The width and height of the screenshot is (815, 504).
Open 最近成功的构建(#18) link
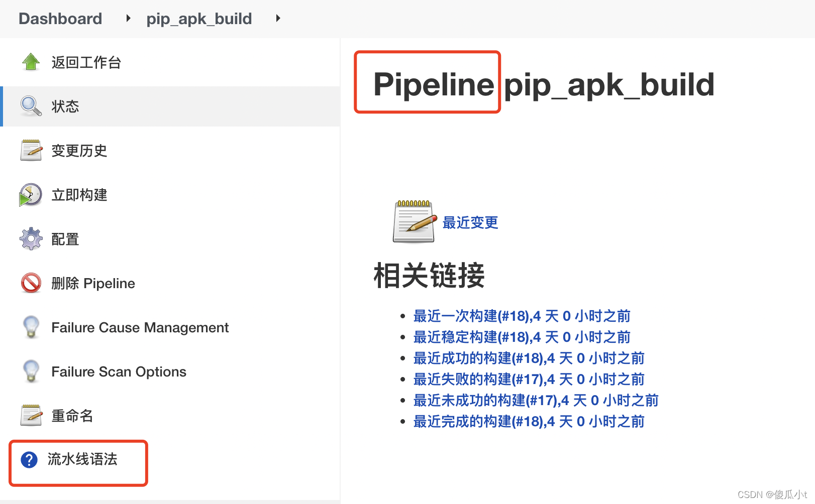tap(529, 358)
